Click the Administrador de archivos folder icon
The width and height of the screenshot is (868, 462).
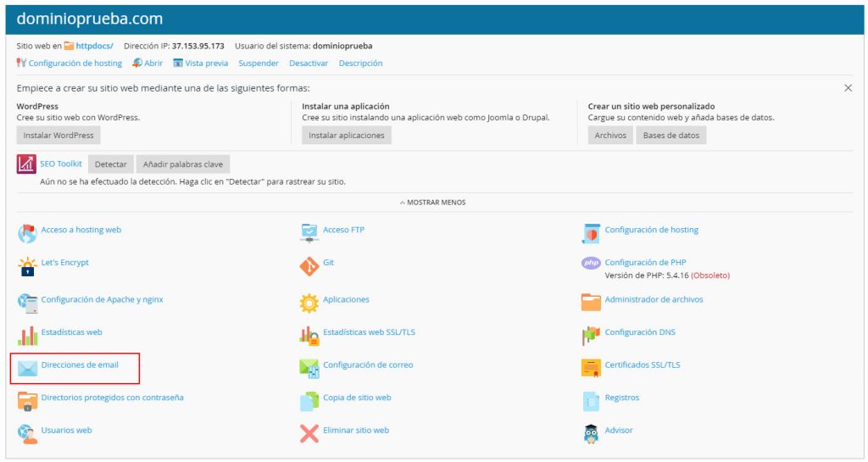pos(591,302)
